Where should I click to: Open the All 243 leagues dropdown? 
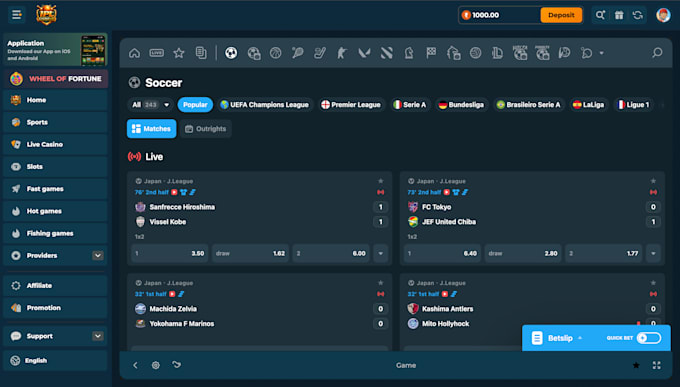[x=150, y=105]
